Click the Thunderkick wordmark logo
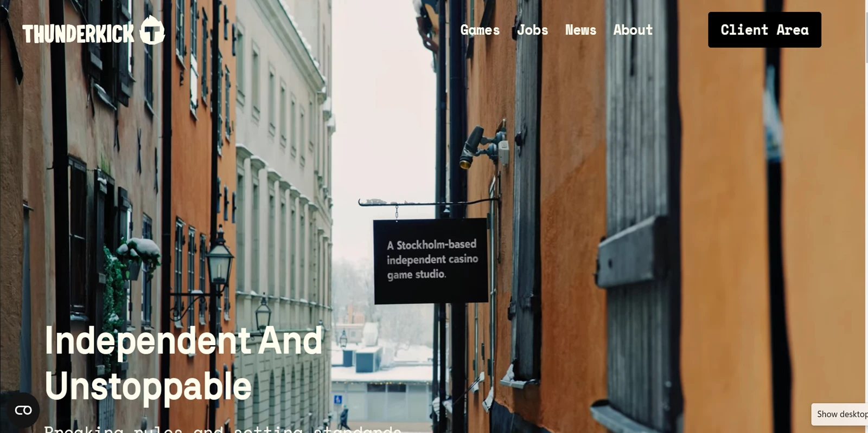868x433 pixels. 78,34
